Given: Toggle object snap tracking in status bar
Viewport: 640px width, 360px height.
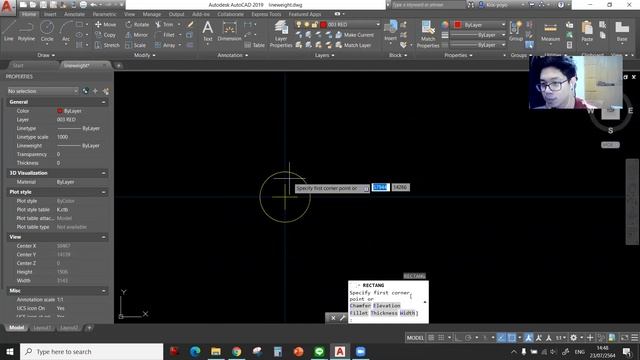Looking at the screenshot, I should [501, 338].
